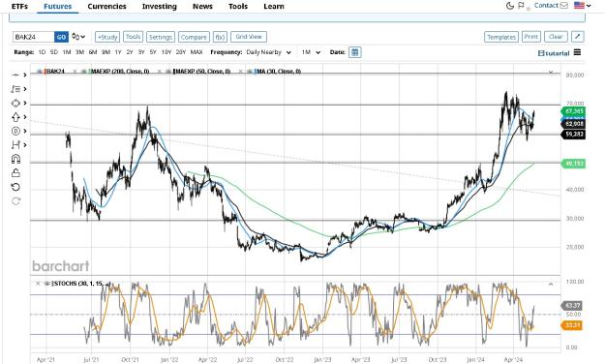This screenshot has width=605, height=364.
Task: Toggle the magnet snap tool
Action: click(15, 159)
